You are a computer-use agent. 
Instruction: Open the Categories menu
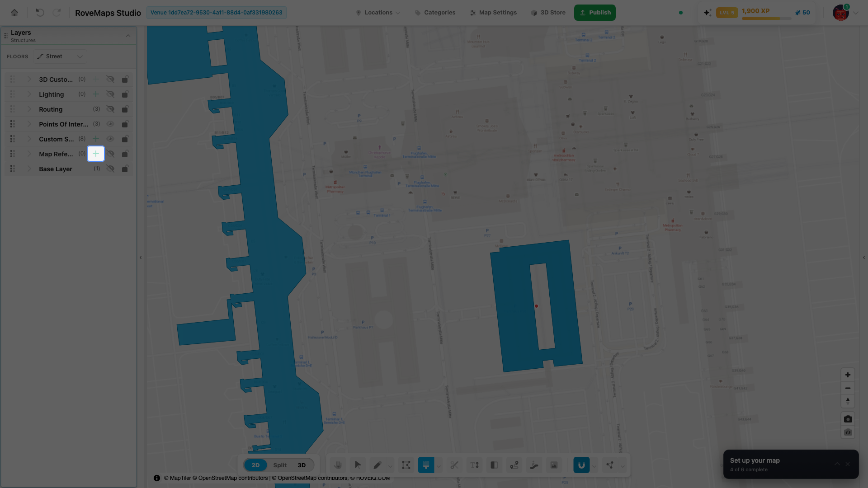click(x=435, y=13)
